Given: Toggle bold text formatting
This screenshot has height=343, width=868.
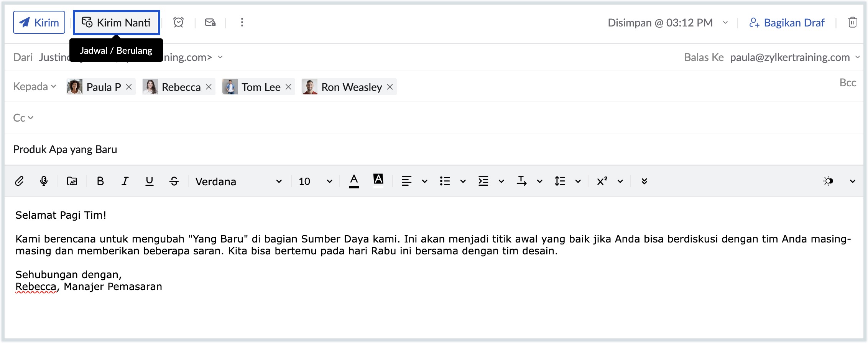Looking at the screenshot, I should tap(100, 181).
